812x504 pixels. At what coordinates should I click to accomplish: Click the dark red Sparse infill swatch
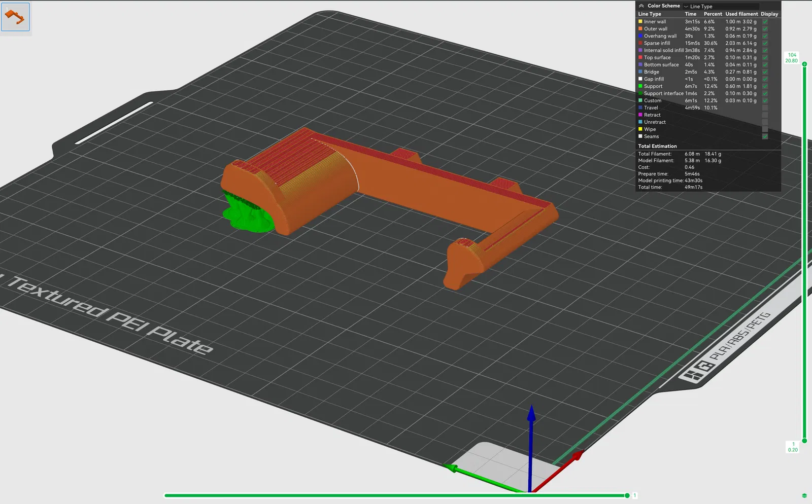pyautogui.click(x=640, y=43)
